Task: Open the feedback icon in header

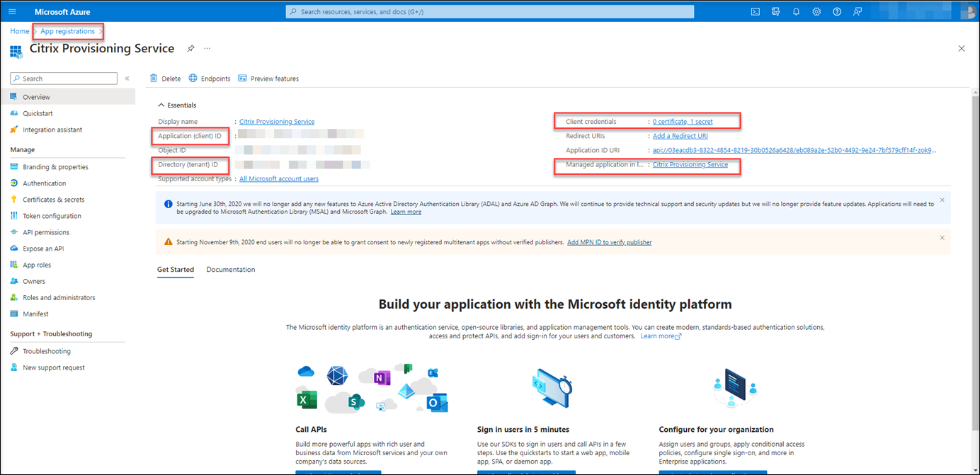Action: pyautogui.click(x=857, y=12)
